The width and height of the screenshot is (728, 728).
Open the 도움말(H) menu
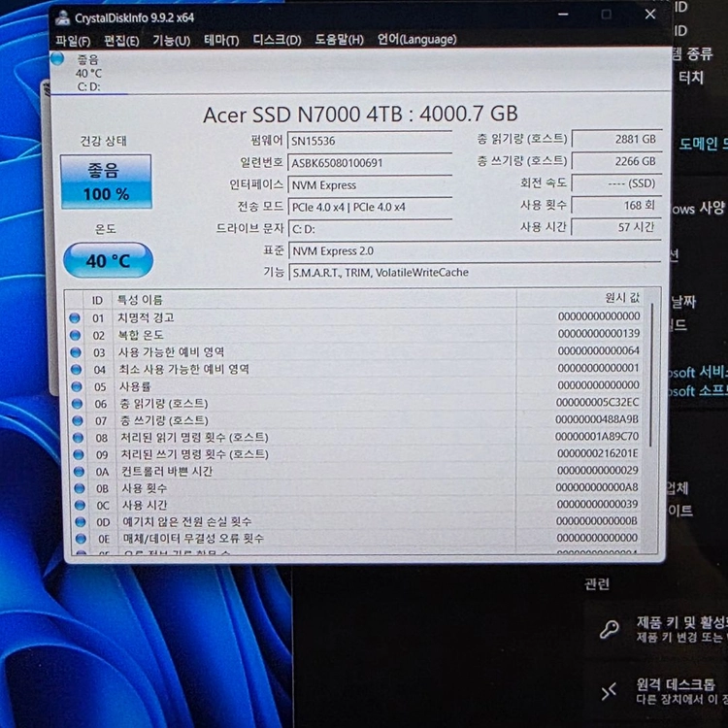coord(339,40)
